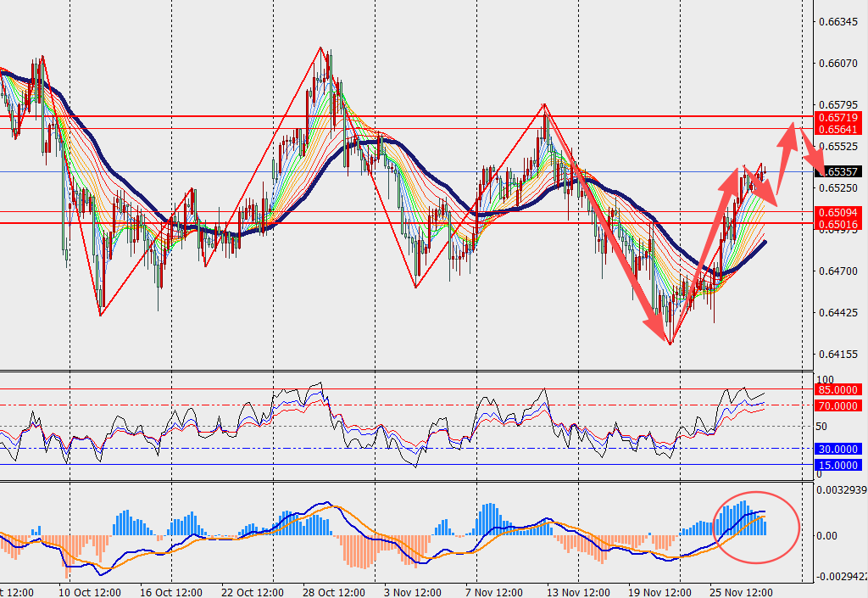This screenshot has width=868, height=598.
Task: Select the red 0.65641 price label
Action: (837, 129)
